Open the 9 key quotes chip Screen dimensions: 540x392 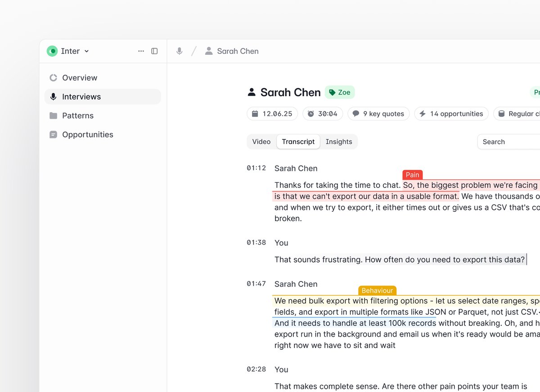(x=378, y=114)
